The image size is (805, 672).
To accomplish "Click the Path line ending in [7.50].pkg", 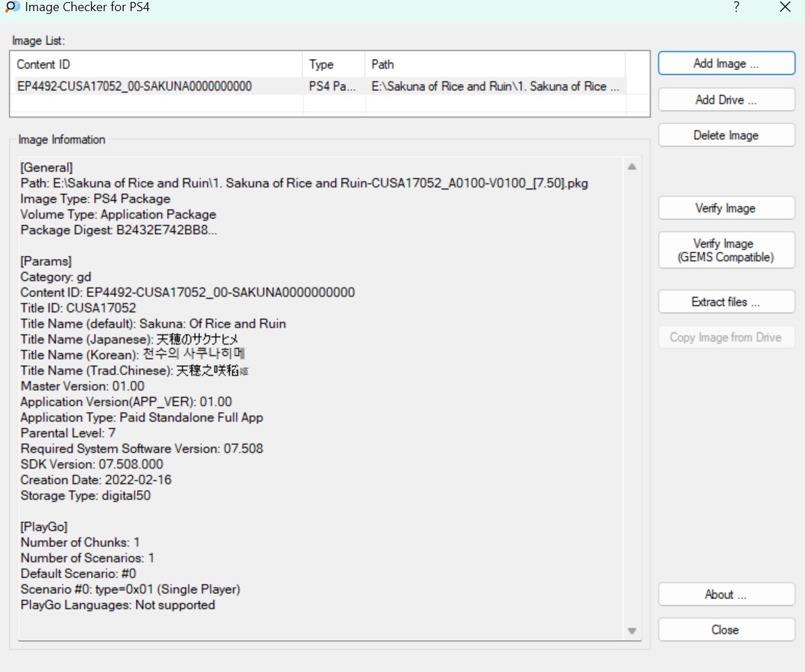I will point(304,183).
